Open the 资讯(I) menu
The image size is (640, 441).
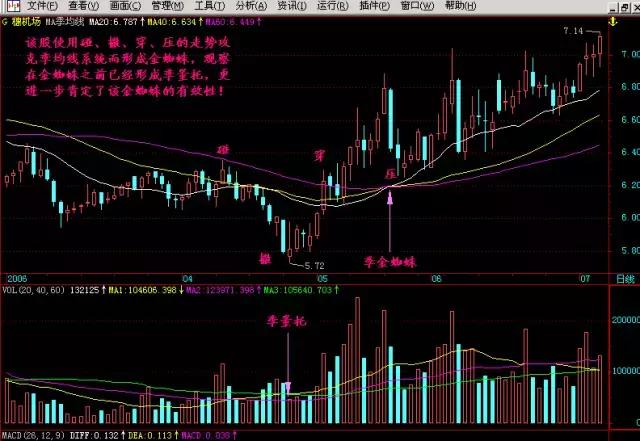(292, 6)
